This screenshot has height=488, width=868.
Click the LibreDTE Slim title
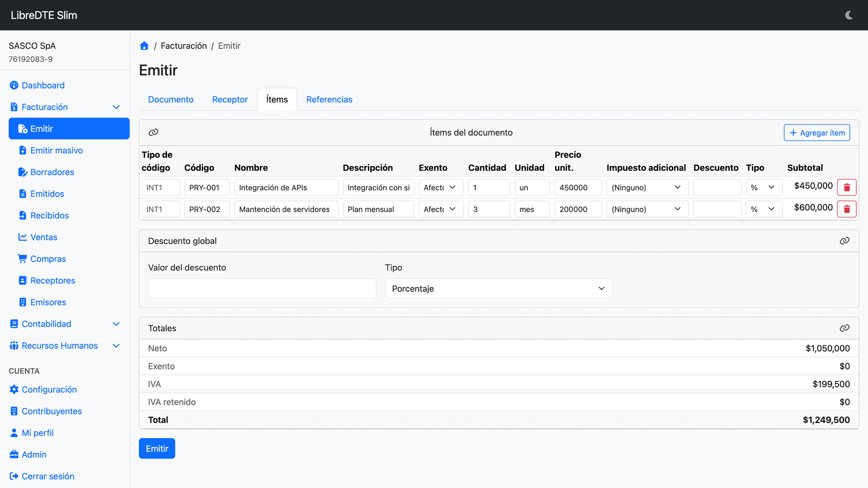[44, 15]
